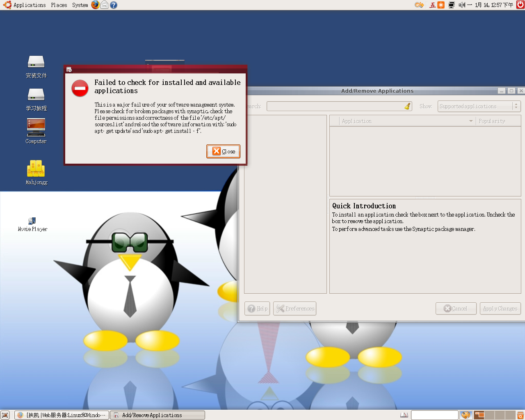Maximize the Add/Remove Applications window
525x420 pixels.
click(511, 91)
